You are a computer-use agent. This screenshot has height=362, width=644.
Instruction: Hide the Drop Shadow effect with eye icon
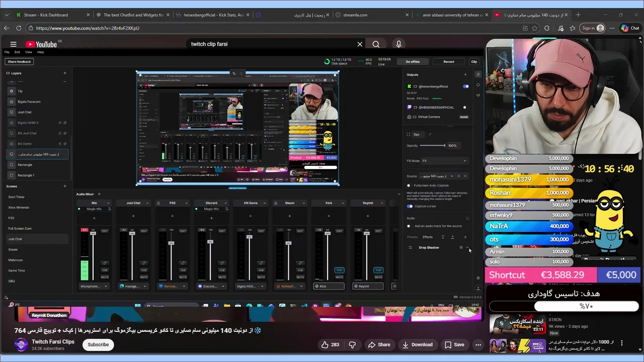461,247
